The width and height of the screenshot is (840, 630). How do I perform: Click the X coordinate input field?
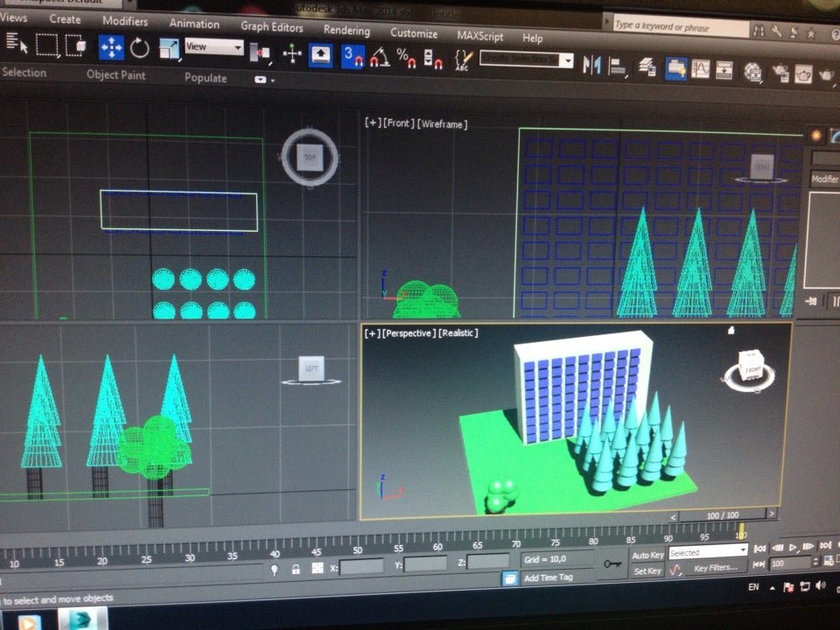coord(361,566)
